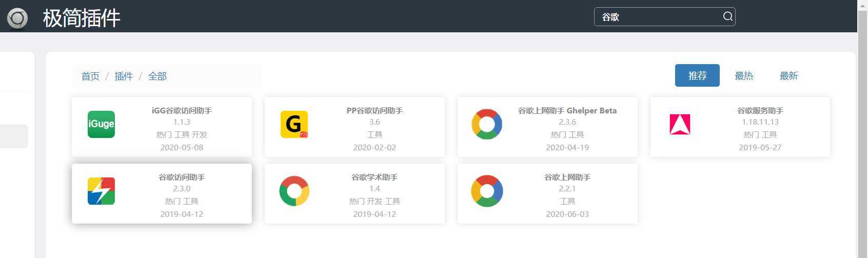Viewport: 868px width, 258px height.
Task: Select the 全部 breadcrumb link
Action: click(x=157, y=76)
